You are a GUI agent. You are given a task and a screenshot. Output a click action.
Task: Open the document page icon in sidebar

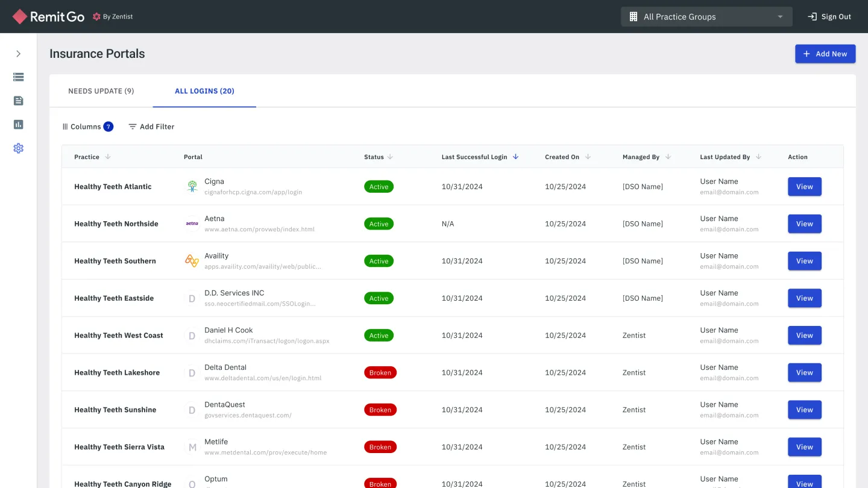point(18,101)
